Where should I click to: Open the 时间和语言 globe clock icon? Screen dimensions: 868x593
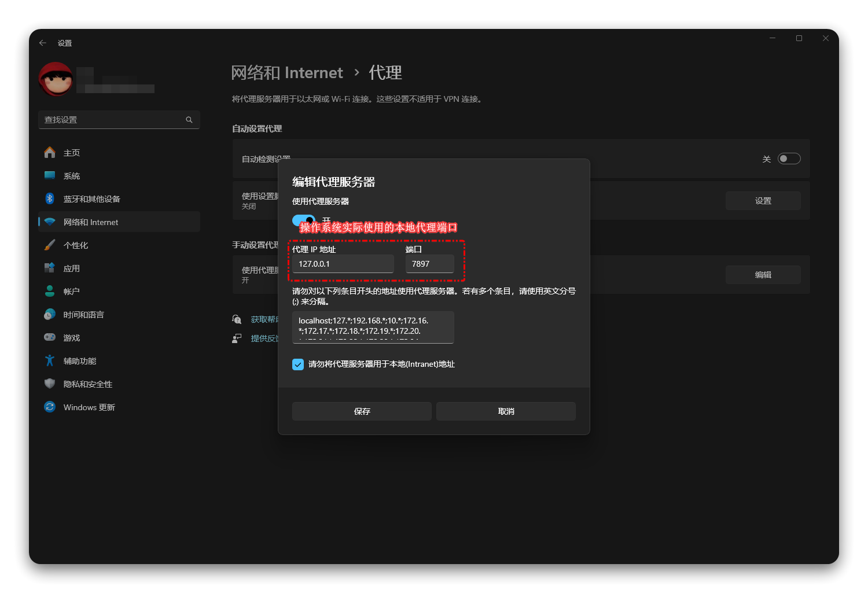click(x=50, y=314)
